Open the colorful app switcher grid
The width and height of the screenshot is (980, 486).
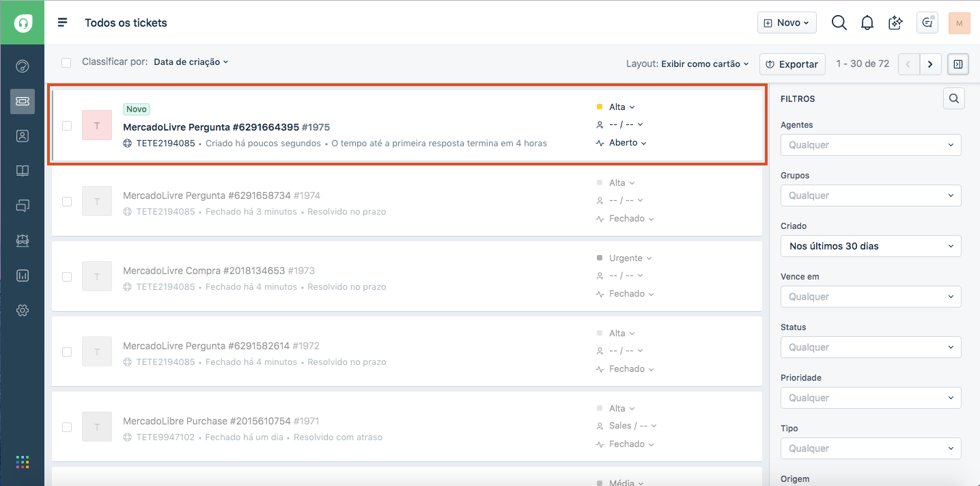[23, 462]
